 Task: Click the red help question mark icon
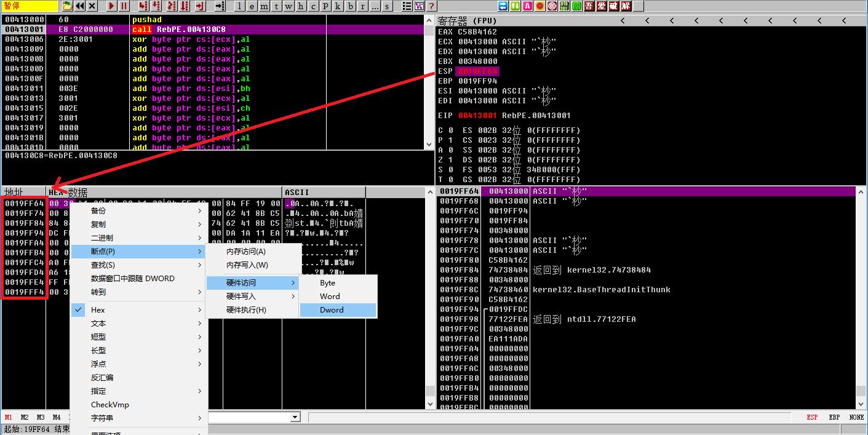point(432,6)
